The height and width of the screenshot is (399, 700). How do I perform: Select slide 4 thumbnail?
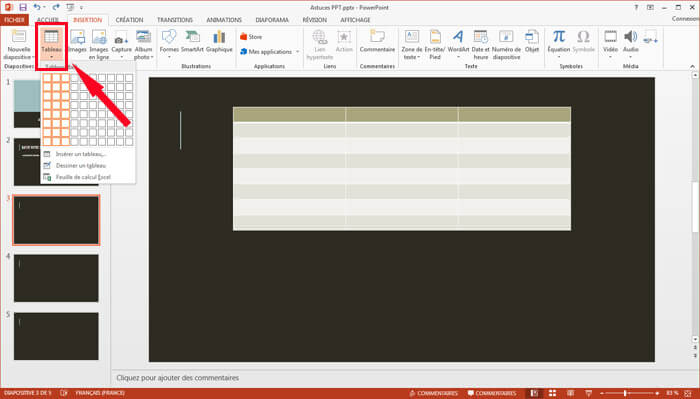click(x=56, y=278)
